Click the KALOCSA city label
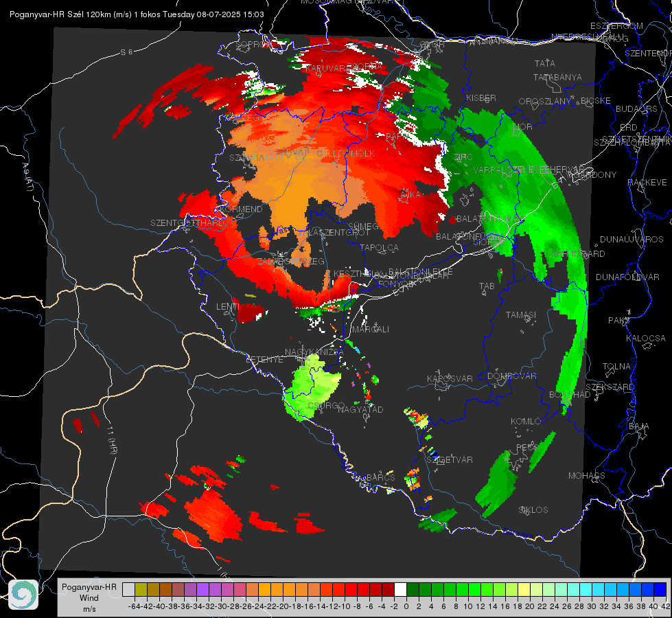The height and width of the screenshot is (618, 672). (645, 338)
